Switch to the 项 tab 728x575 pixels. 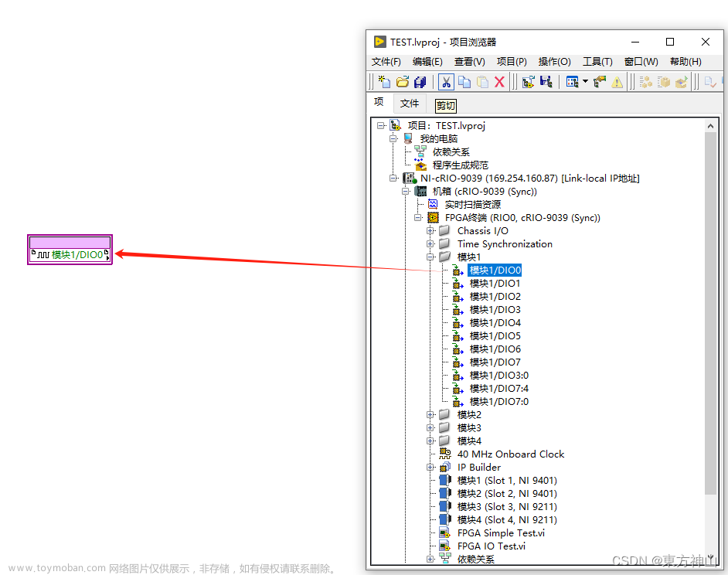coord(379,102)
